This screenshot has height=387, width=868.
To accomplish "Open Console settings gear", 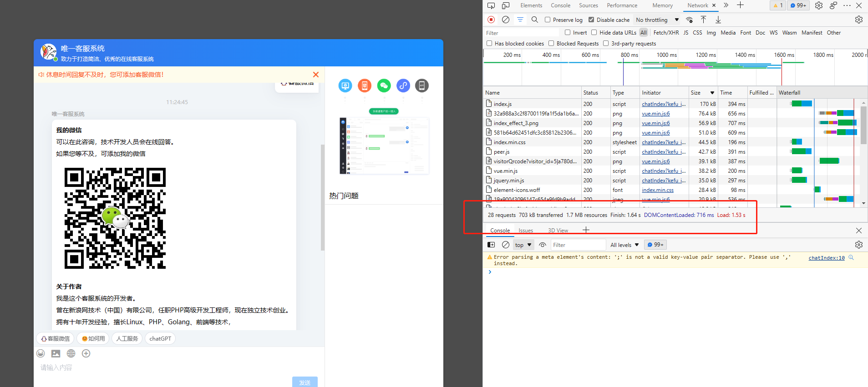I will [x=859, y=245].
